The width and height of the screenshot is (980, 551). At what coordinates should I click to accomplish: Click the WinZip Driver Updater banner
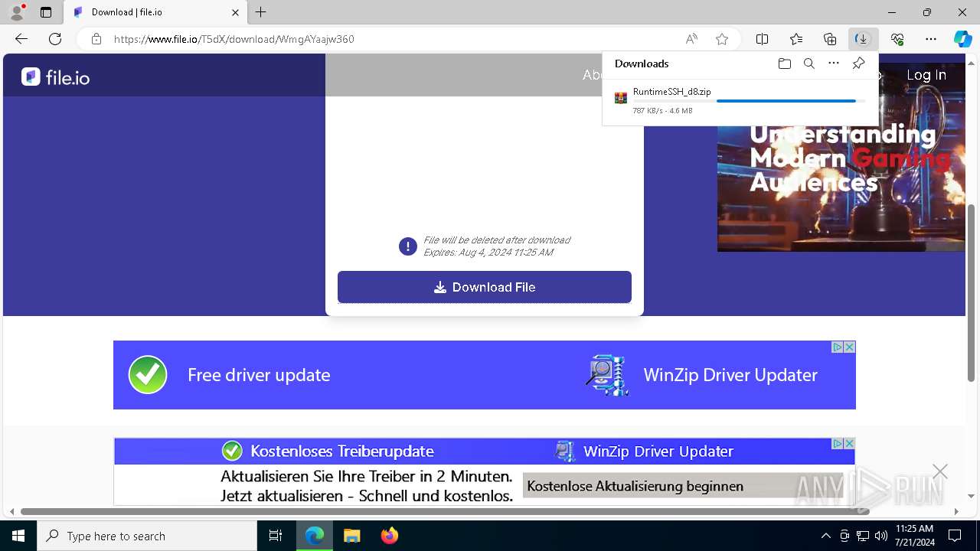pos(485,375)
